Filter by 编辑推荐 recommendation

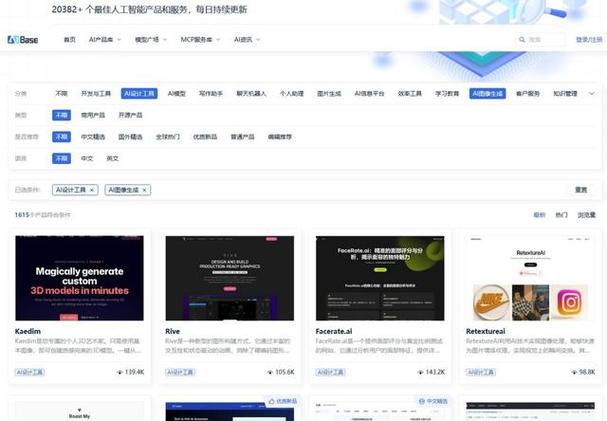[280, 137]
